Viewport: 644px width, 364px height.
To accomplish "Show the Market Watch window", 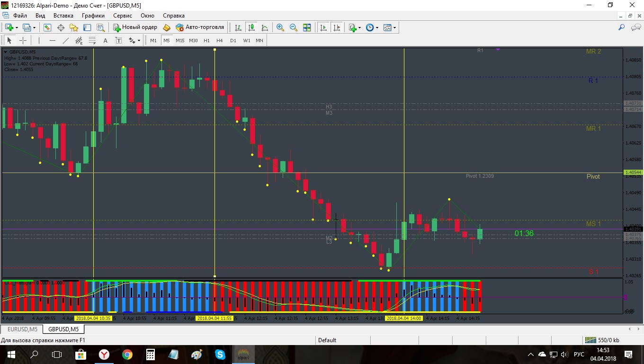I will click(x=47, y=27).
